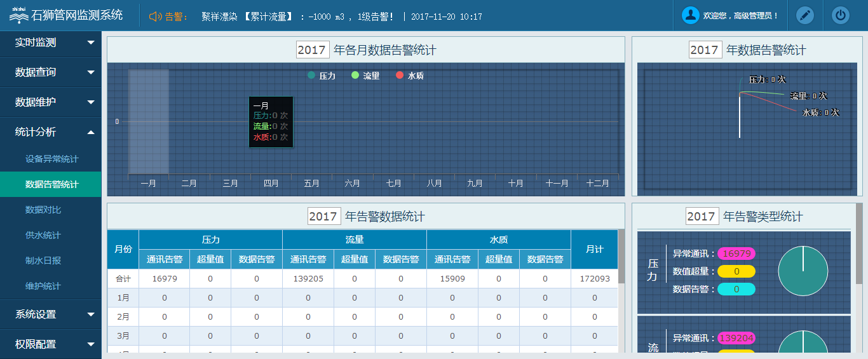This screenshot has width=868, height=359.
Task: Toggle the 流量 legend series
Action: coord(365,76)
